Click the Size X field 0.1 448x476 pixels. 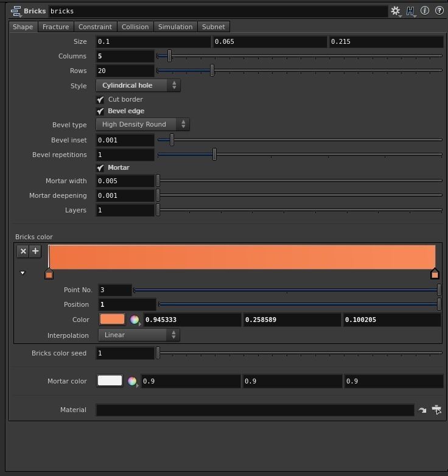(153, 41)
